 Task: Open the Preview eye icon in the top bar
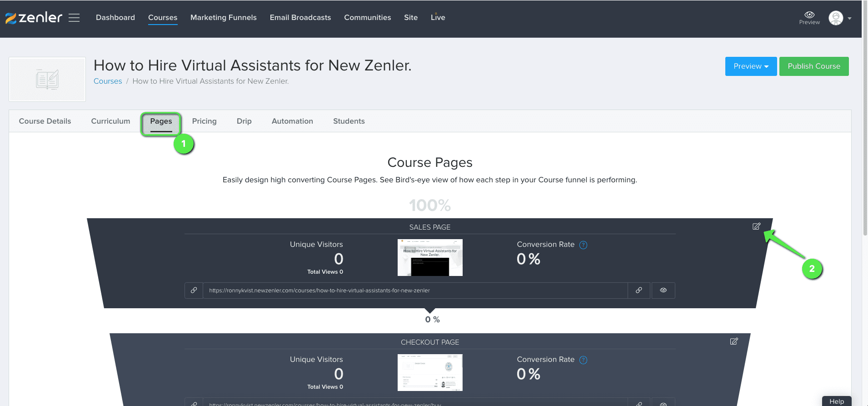[x=809, y=18]
